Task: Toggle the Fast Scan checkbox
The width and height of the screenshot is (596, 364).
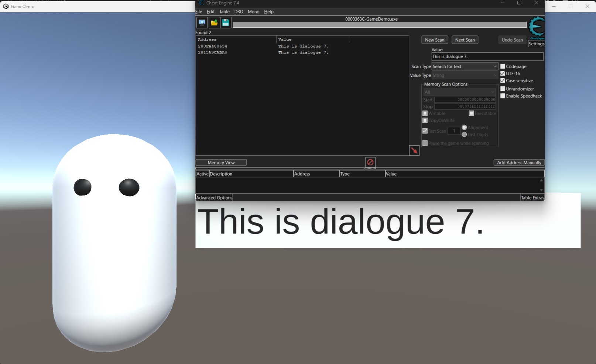Action: point(425,131)
